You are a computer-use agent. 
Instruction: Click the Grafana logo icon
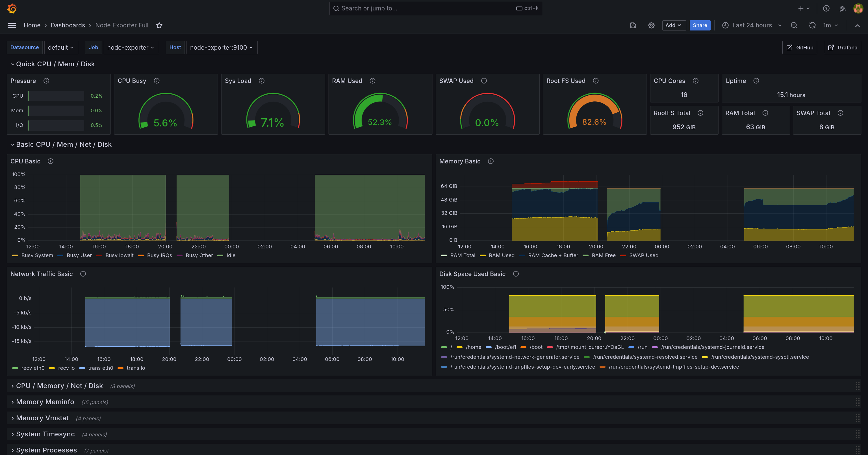pyautogui.click(x=12, y=8)
